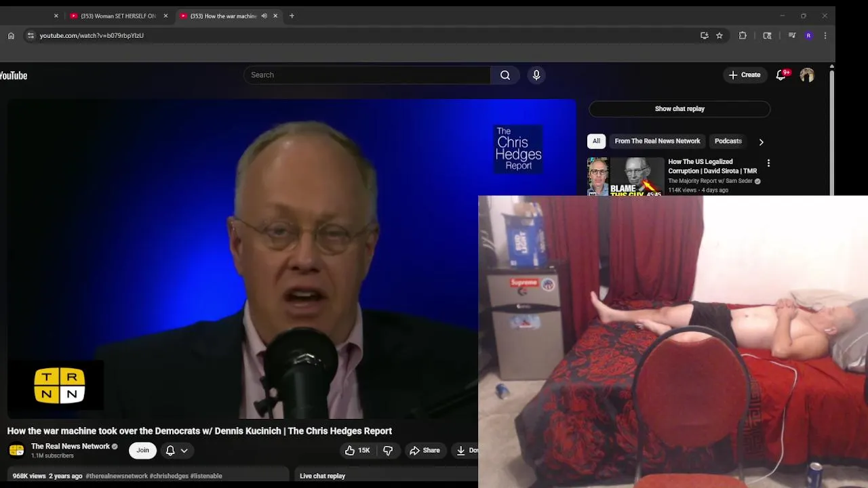This screenshot has width=868, height=488.
Task: Click the YouTube logo
Action: (14, 75)
